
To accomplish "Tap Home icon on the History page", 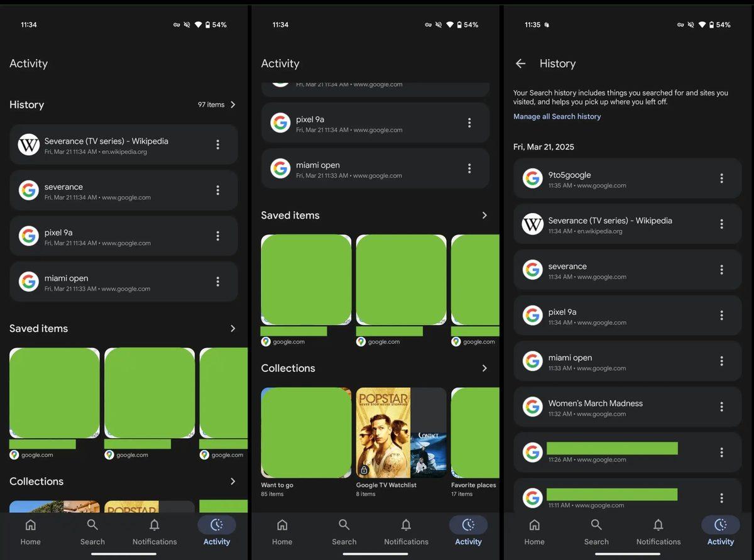I will pos(534,531).
